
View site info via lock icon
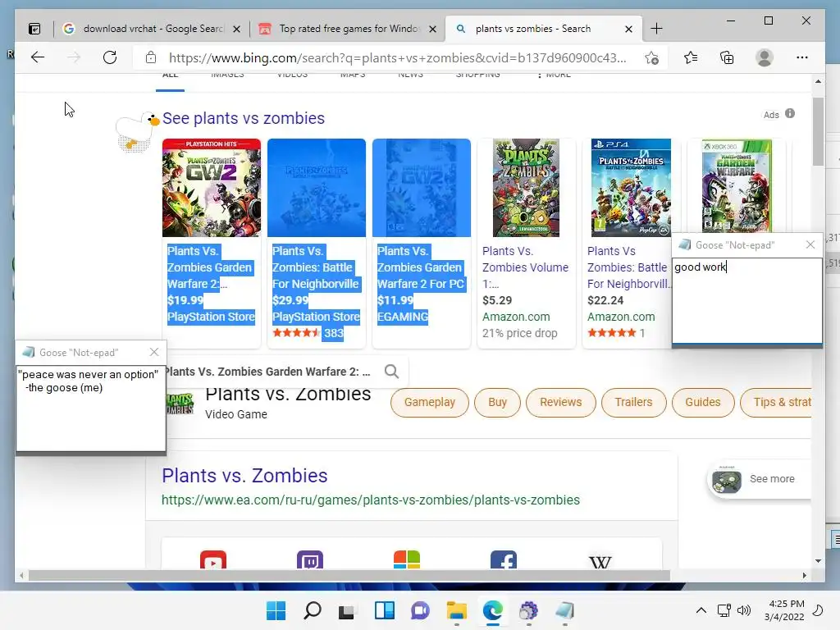tap(151, 57)
